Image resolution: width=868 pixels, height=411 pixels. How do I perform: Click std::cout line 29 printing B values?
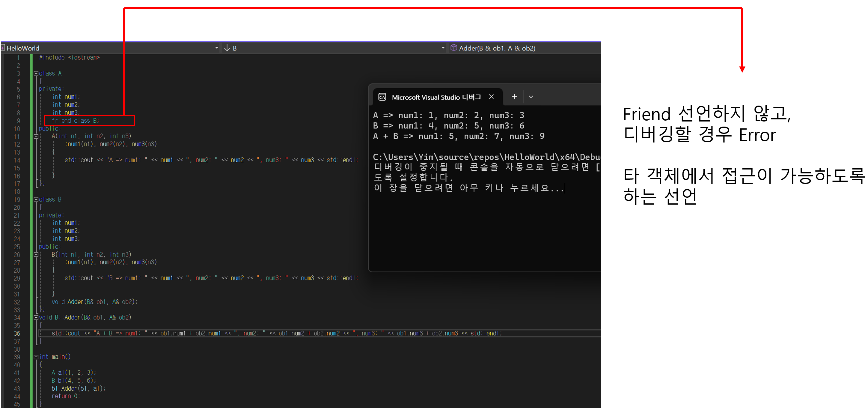(211, 278)
